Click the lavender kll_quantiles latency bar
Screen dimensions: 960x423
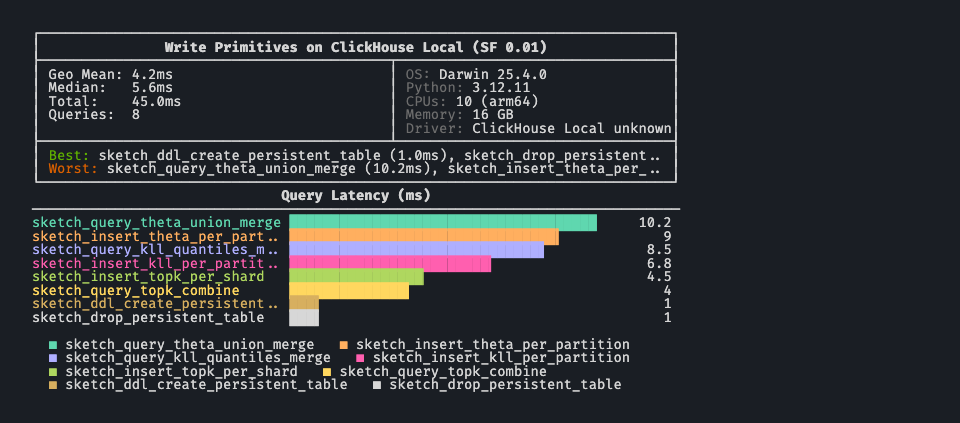click(x=416, y=250)
